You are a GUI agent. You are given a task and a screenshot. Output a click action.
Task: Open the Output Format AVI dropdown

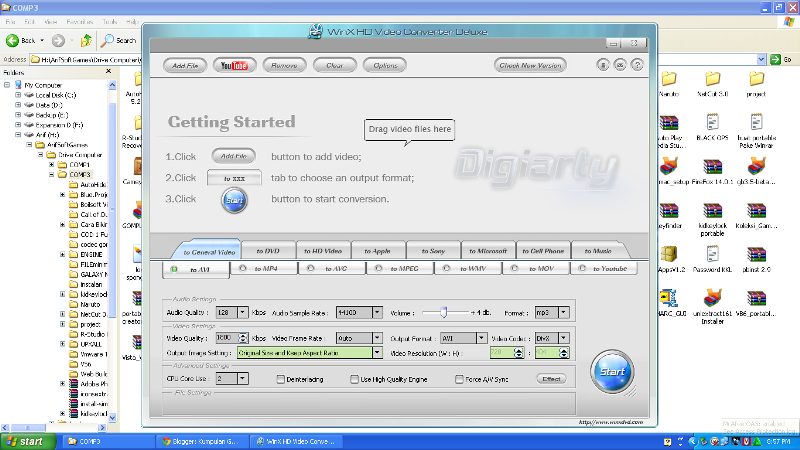click(481, 338)
